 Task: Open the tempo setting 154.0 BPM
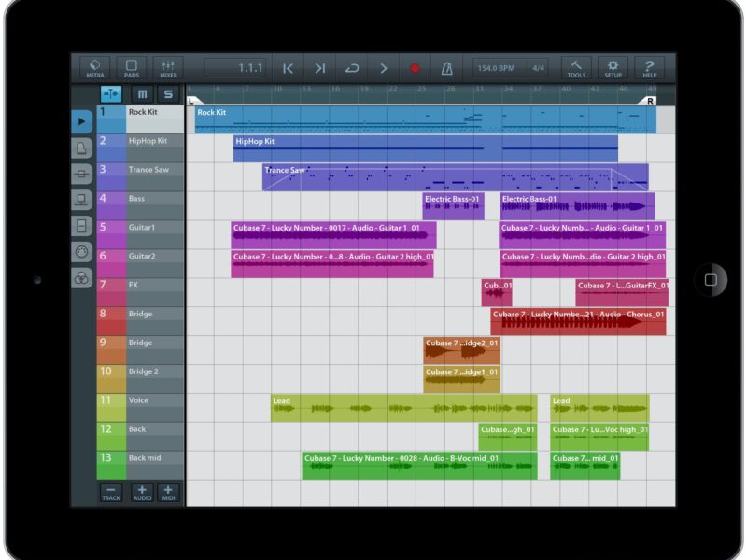(x=497, y=68)
